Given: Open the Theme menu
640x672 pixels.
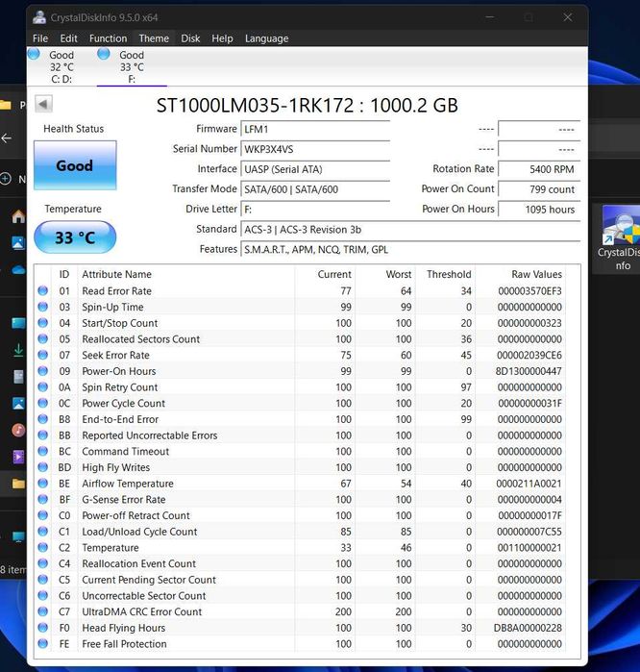Looking at the screenshot, I should point(154,38).
